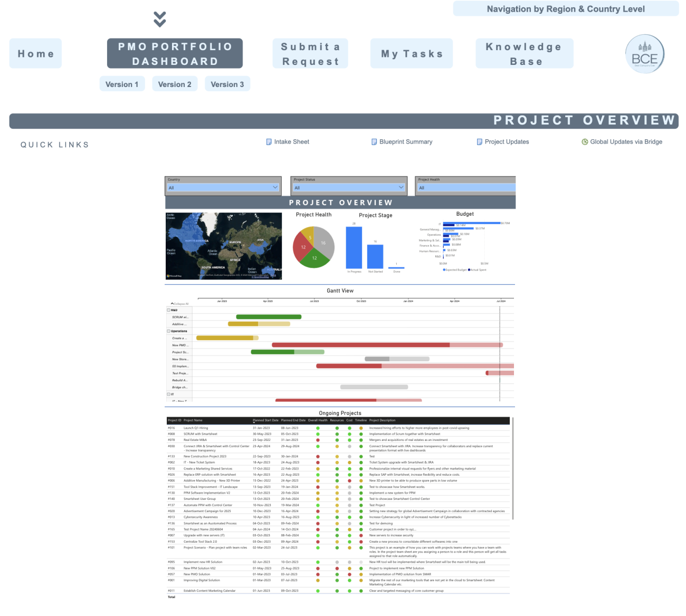
Task: Select the Version 3 button
Action: click(x=227, y=83)
